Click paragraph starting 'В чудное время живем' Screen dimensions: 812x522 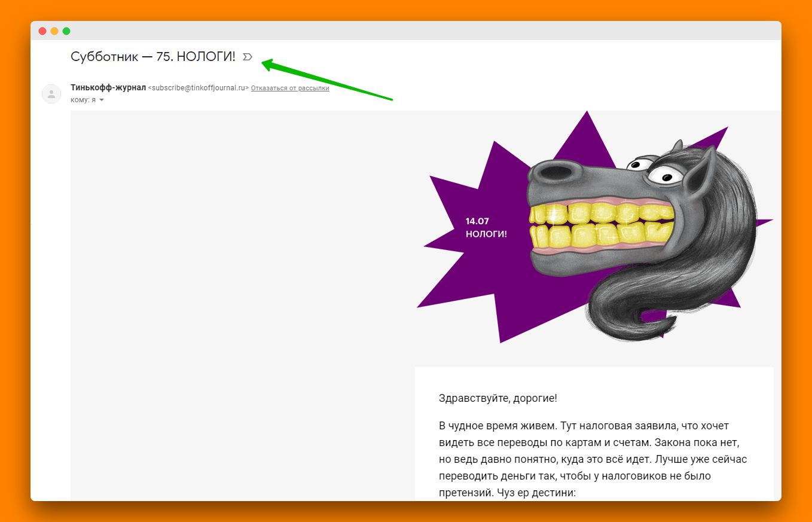[593, 460]
